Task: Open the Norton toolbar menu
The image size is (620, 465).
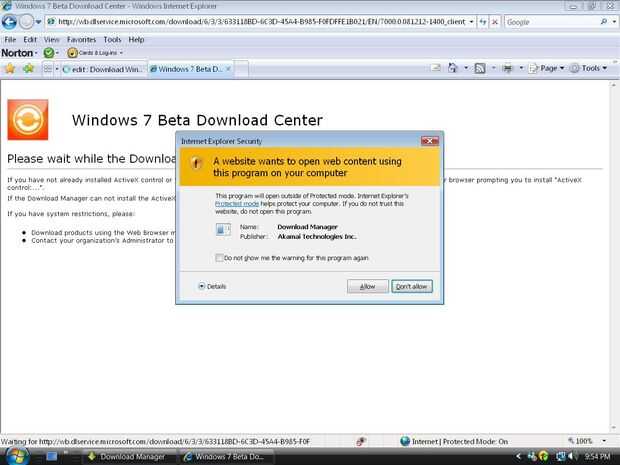Action: tap(19, 53)
